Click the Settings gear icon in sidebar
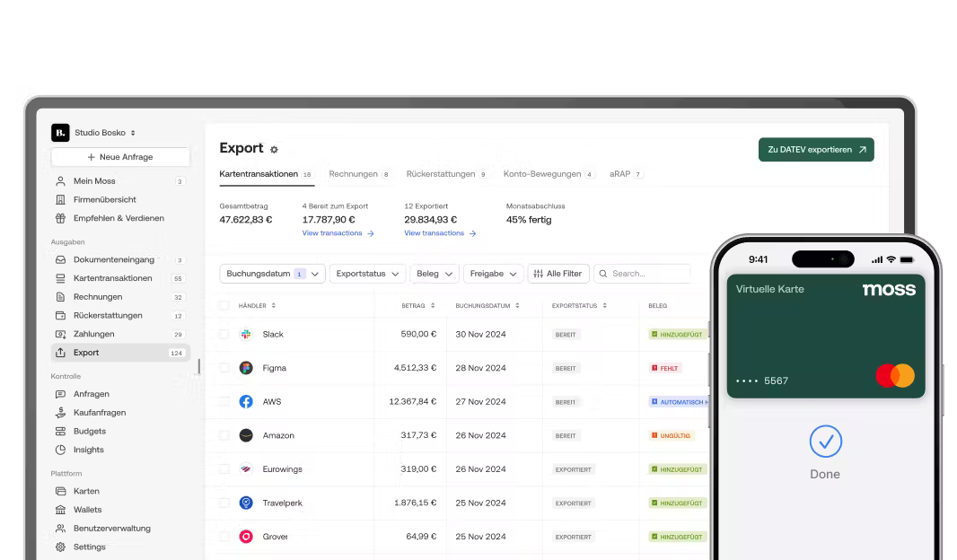Viewport: 957px width, 560px height. 60,547
